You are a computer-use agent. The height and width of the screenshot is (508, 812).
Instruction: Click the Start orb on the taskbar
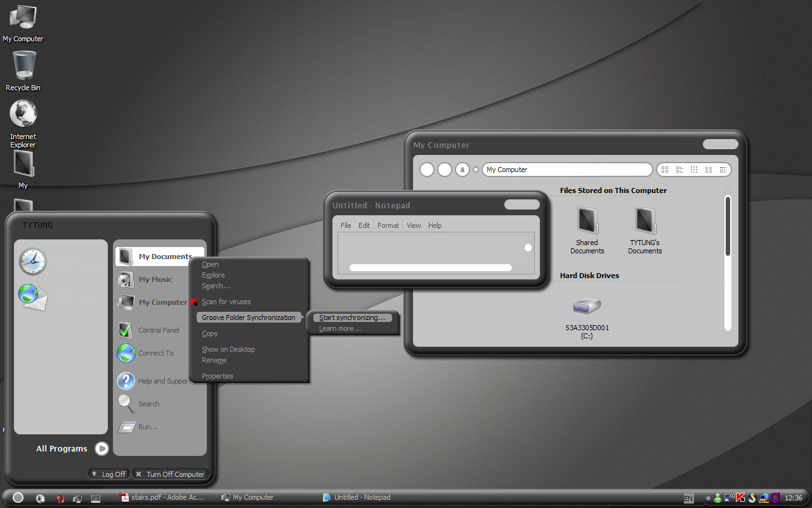18,498
